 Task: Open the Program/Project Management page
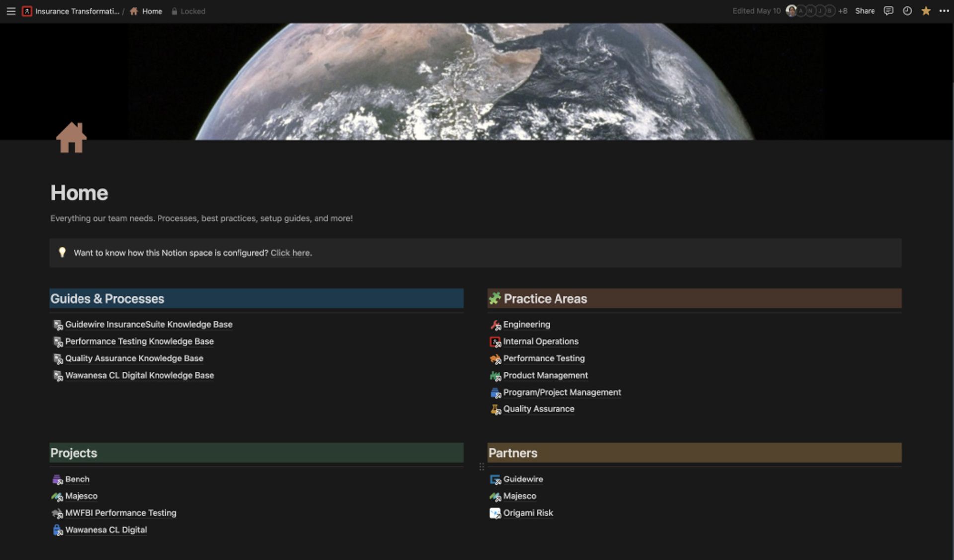pos(562,392)
